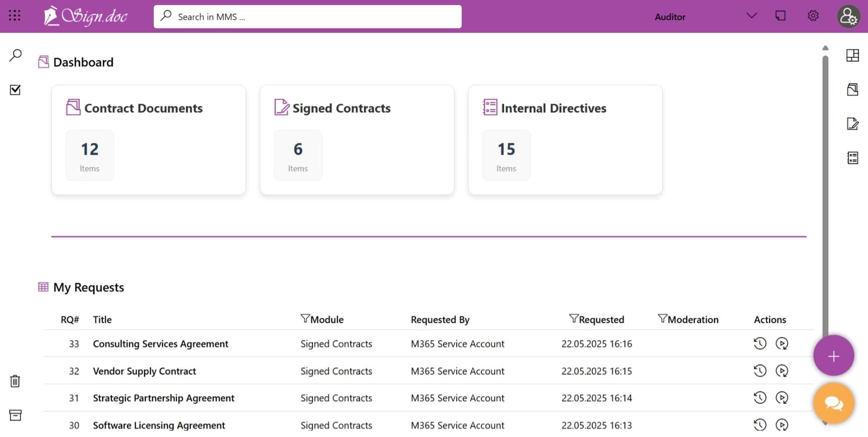The height and width of the screenshot is (437, 868).
Task: Open search from the left sidebar
Action: pos(16,55)
